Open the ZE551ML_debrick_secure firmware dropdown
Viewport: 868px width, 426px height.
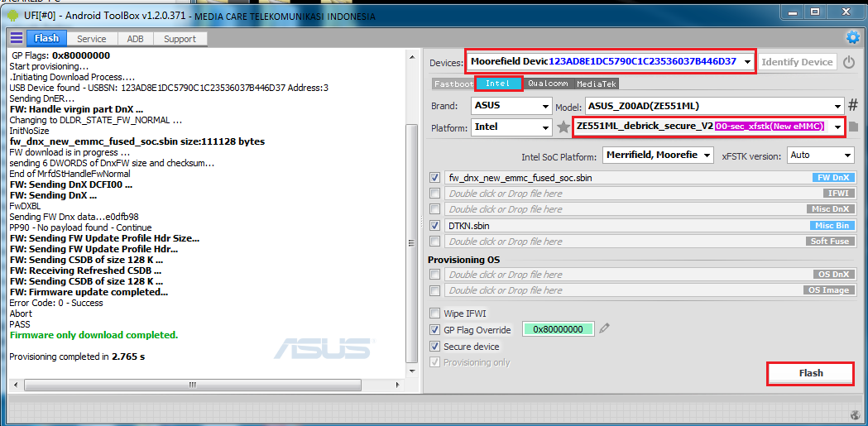click(708, 127)
